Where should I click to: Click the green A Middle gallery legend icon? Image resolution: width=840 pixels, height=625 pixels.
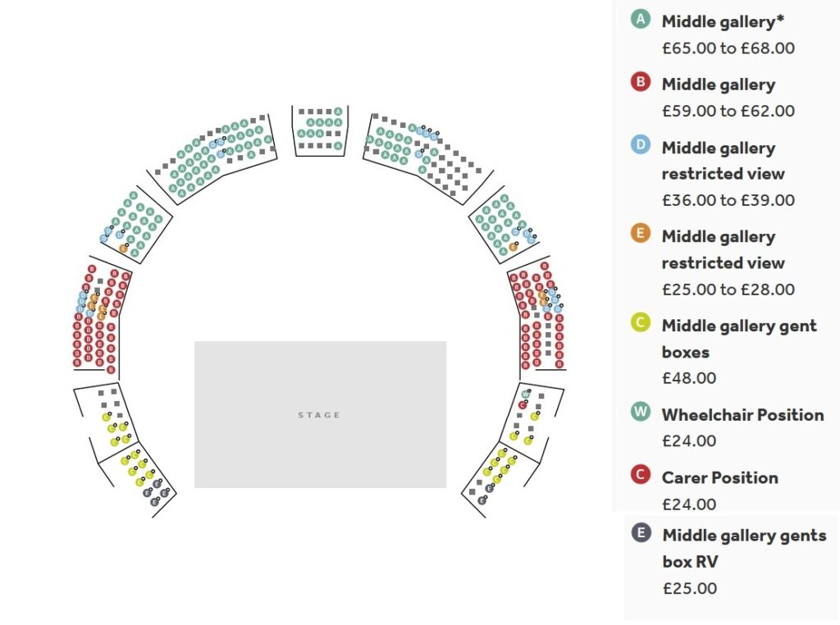point(640,20)
